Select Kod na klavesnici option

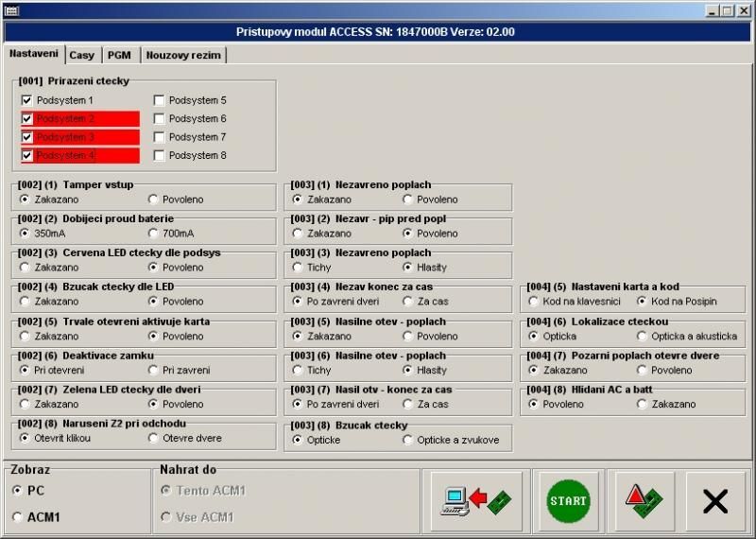(534, 302)
